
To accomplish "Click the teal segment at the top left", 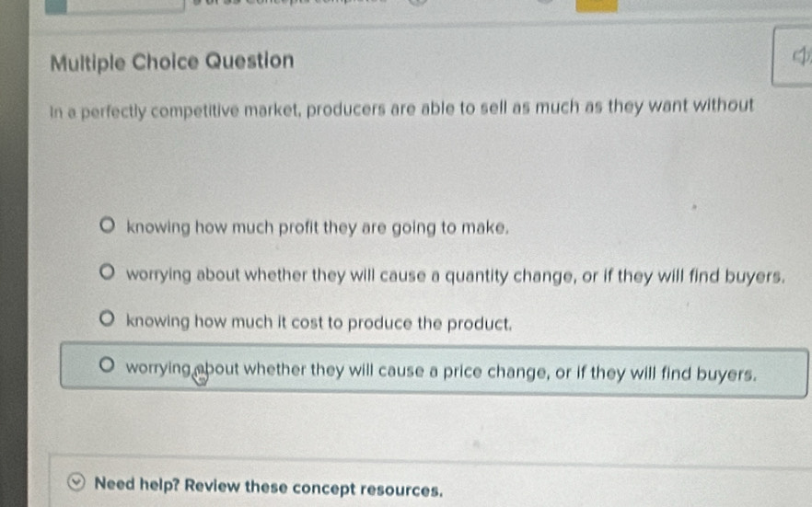I will 55,6.
